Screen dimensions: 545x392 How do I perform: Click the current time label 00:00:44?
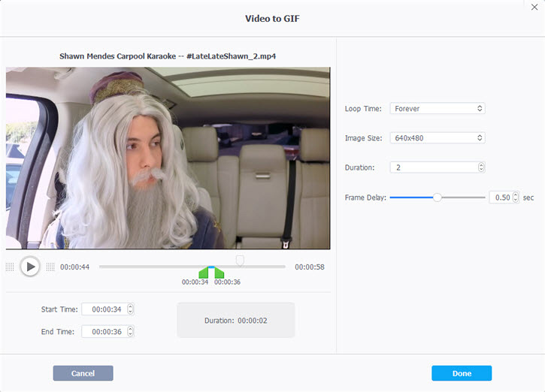pos(74,267)
